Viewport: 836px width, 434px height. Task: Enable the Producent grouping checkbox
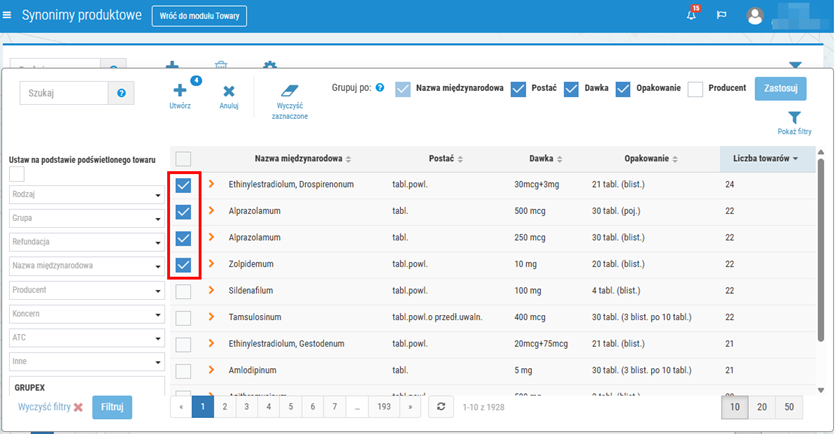click(697, 88)
